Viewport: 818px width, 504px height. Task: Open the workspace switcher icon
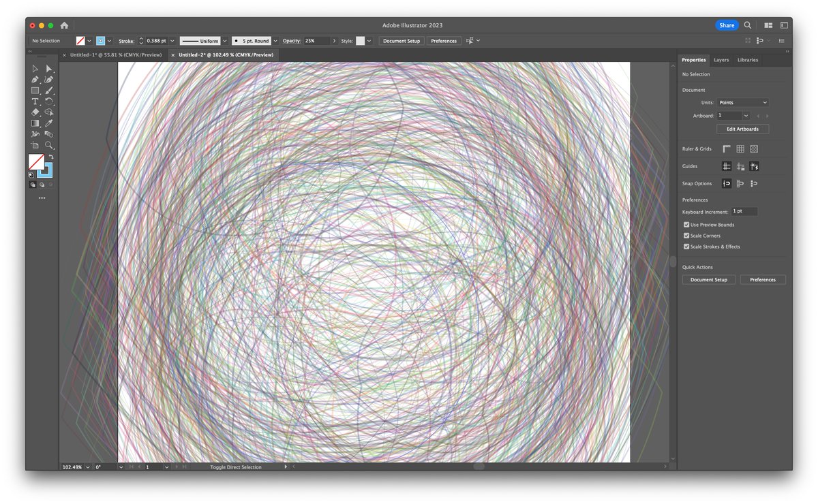(x=784, y=25)
